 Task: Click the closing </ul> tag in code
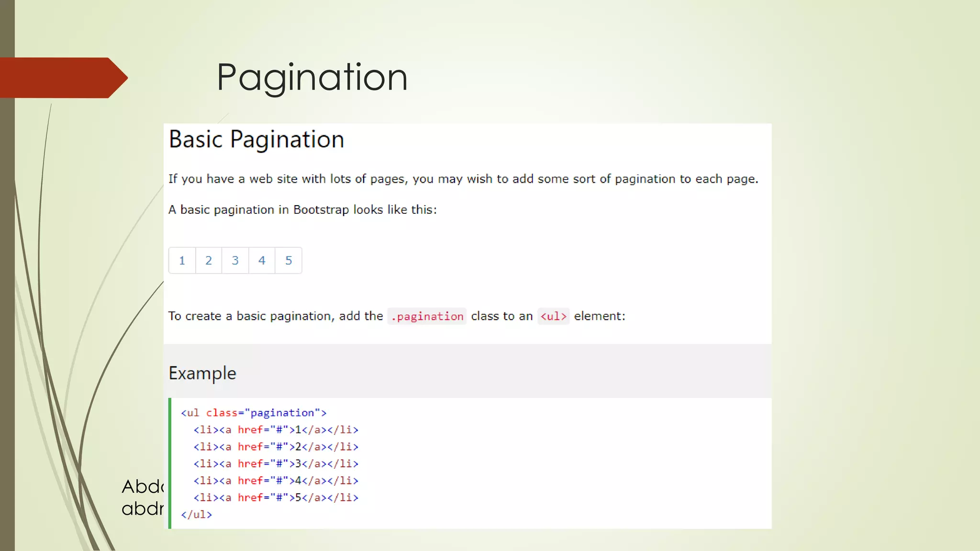tap(196, 515)
